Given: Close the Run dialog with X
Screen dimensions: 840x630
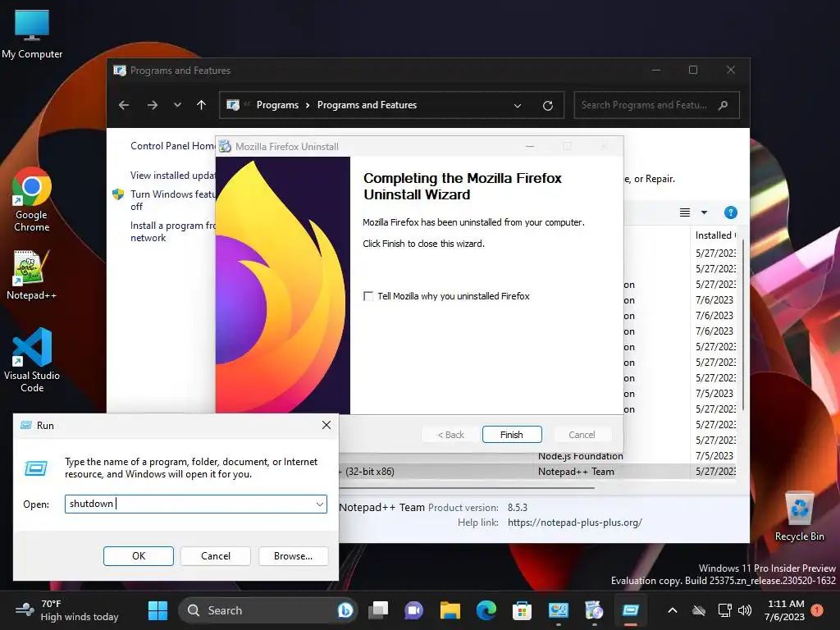Looking at the screenshot, I should tap(326, 425).
